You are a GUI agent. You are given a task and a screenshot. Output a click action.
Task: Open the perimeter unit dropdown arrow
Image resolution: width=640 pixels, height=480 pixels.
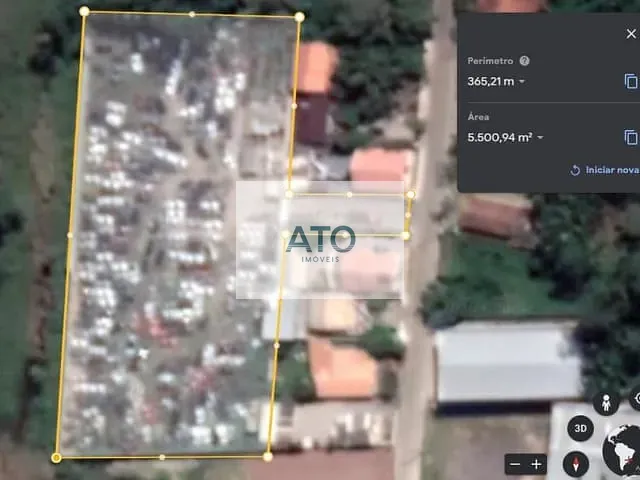tap(522, 82)
